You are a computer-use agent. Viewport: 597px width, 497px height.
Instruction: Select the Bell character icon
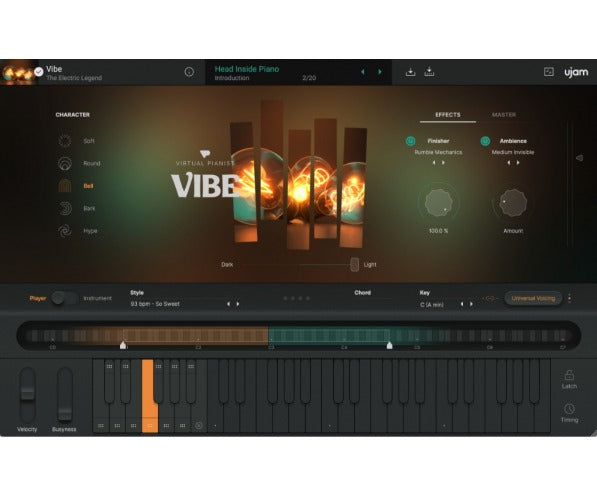65,186
